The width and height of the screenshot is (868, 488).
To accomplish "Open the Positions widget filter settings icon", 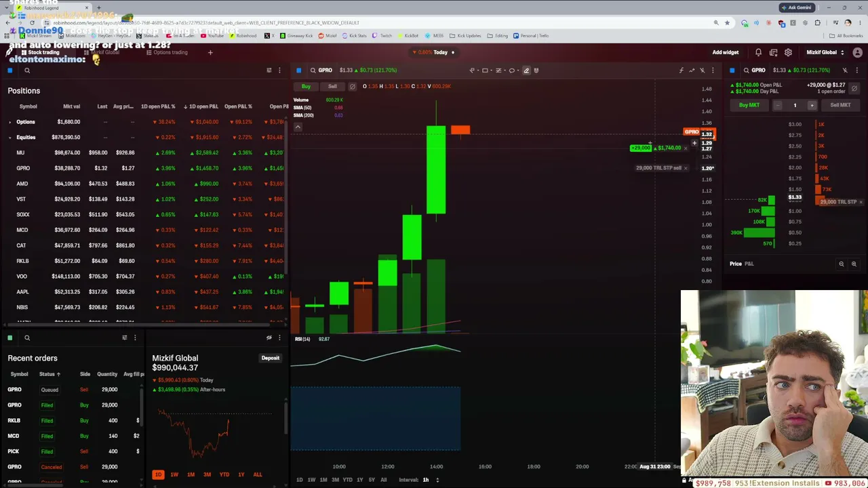I will pos(269,70).
